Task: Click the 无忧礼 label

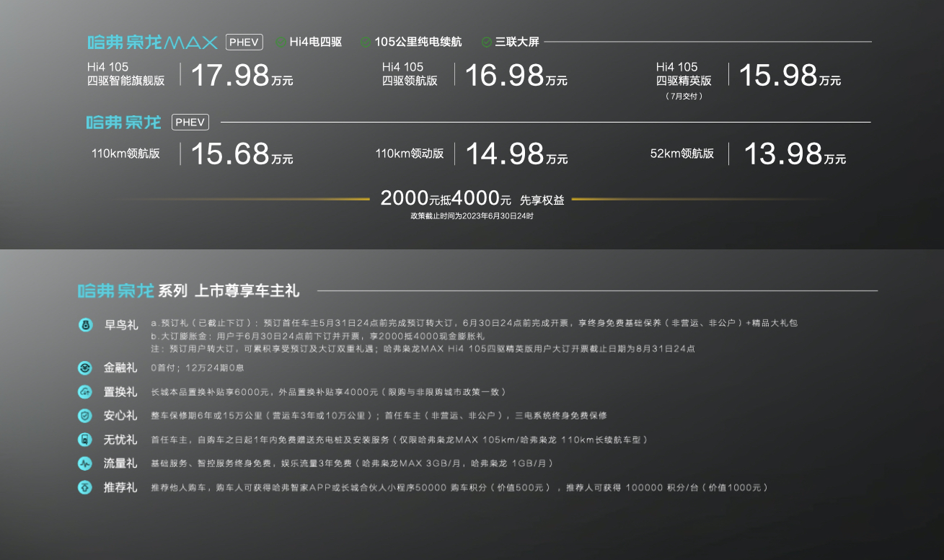Action: [120, 440]
